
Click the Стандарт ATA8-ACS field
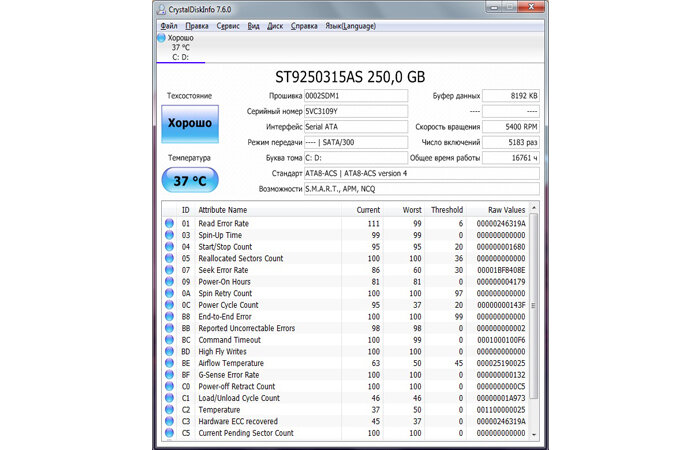pos(422,173)
